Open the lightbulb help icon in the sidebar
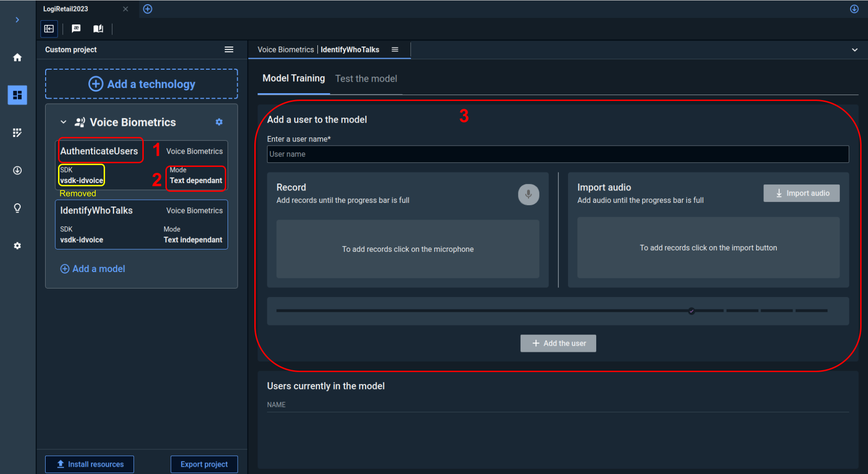 point(17,207)
